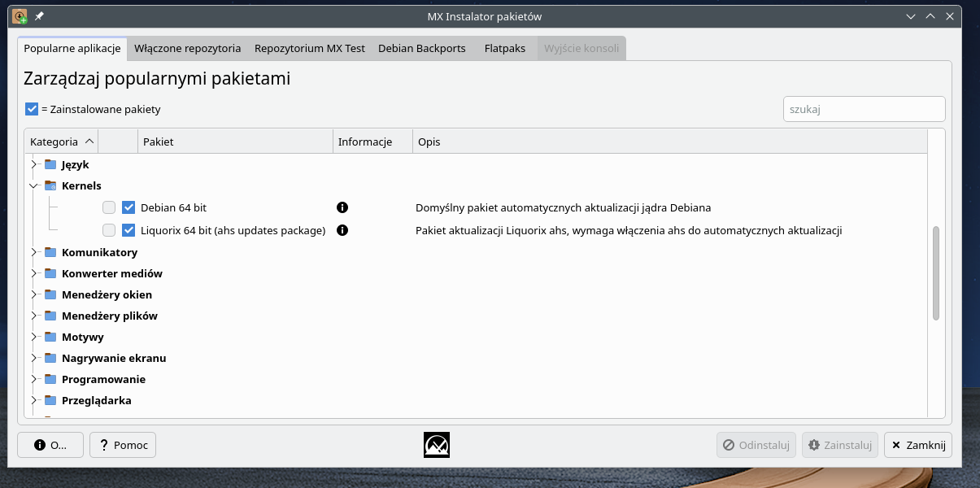Click the Motywy folder icon
Screen dimensions: 980x488
(50, 337)
